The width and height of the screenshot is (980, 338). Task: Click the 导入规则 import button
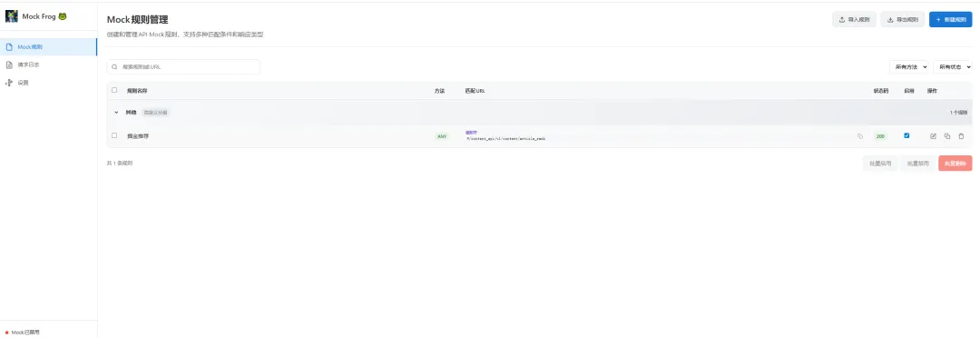[854, 20]
